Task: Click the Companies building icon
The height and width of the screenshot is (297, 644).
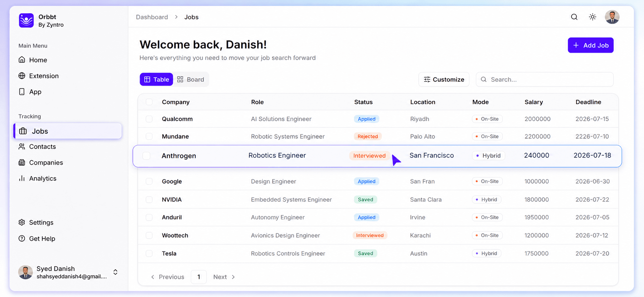Action: pyautogui.click(x=22, y=162)
